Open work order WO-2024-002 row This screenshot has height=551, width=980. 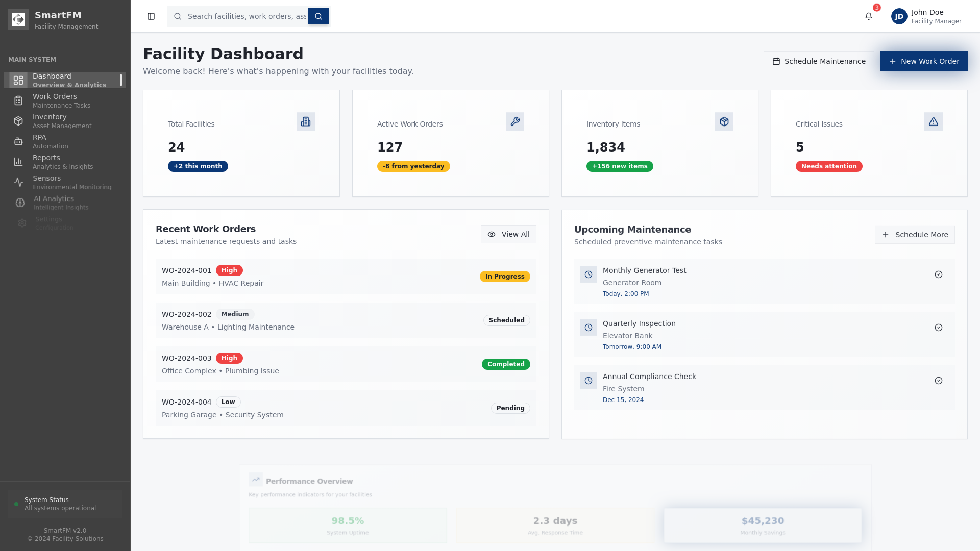click(346, 320)
